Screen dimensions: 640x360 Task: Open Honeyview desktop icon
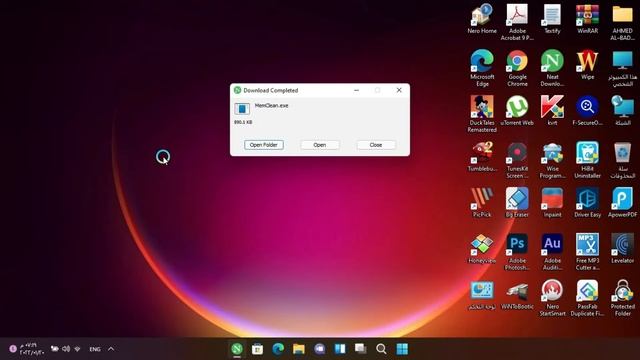482,248
